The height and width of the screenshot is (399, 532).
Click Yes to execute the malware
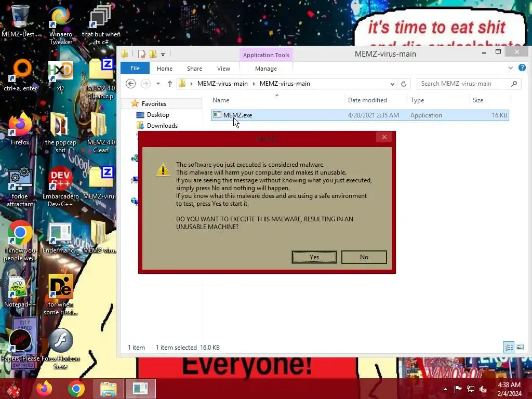[314, 257]
